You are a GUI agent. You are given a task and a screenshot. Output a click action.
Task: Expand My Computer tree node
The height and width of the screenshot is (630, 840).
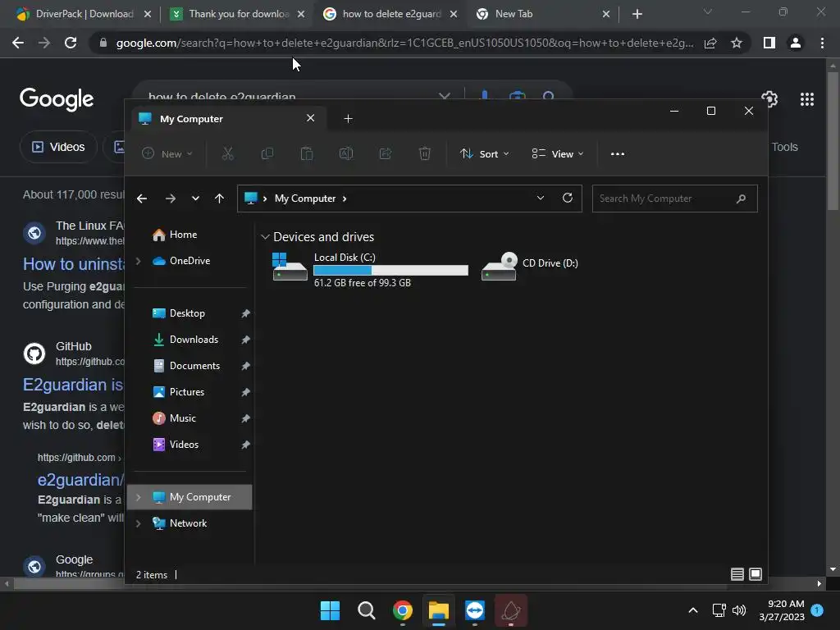click(138, 497)
